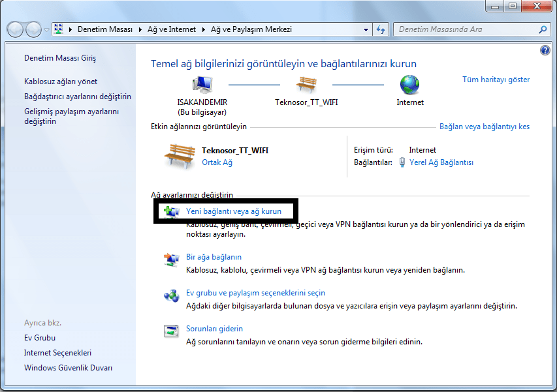Open the 'Sorunları giderin' troubleshooting icon
Screen dimensions: 557x392
click(171, 331)
